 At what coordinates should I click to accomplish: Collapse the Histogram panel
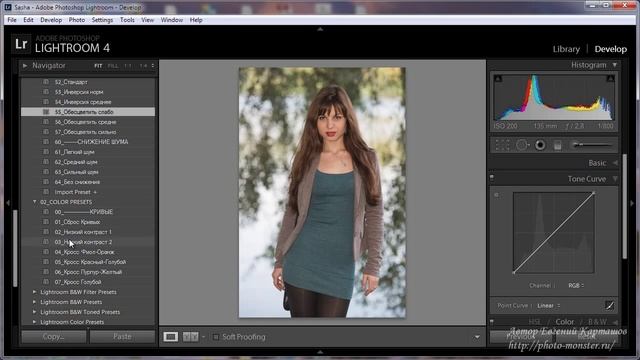[615, 65]
